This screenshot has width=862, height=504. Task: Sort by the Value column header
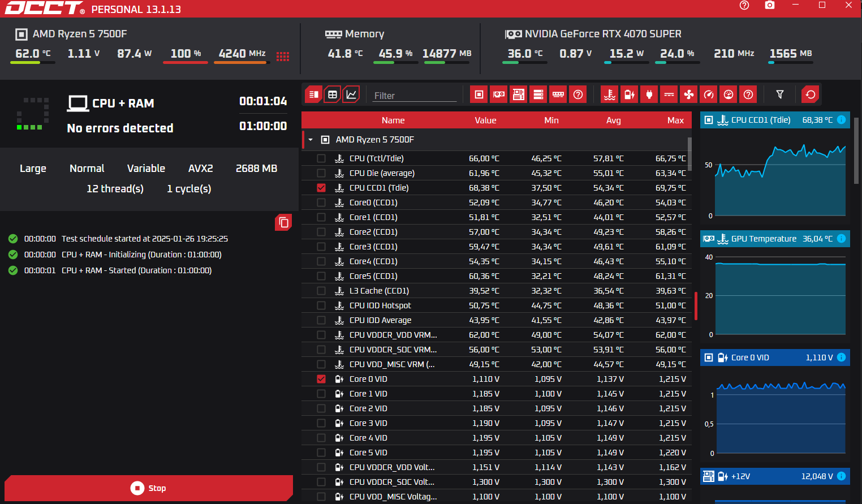tap(485, 120)
